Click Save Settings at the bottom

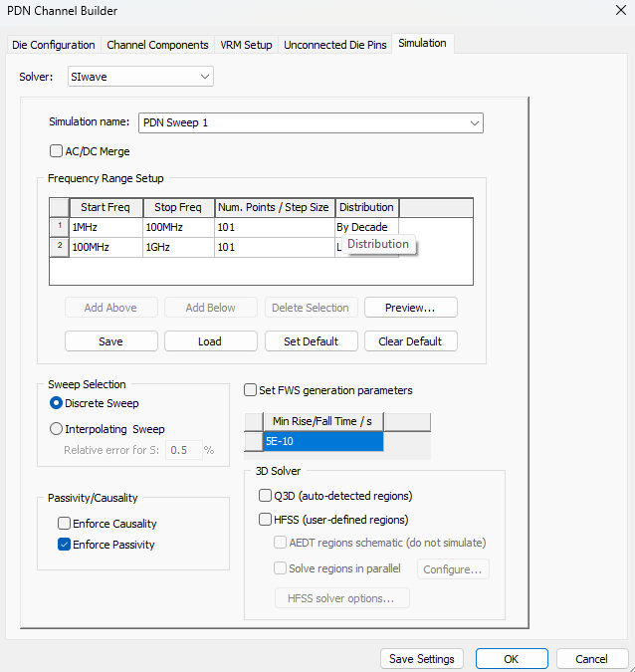(x=422, y=659)
